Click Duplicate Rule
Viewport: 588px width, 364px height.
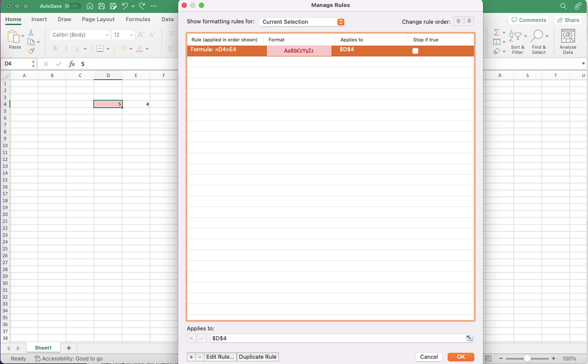click(x=257, y=356)
